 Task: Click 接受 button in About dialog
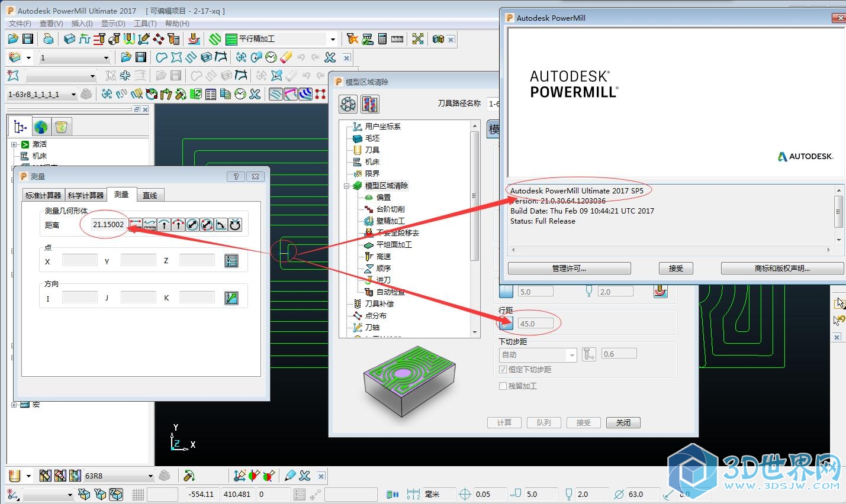pos(676,268)
